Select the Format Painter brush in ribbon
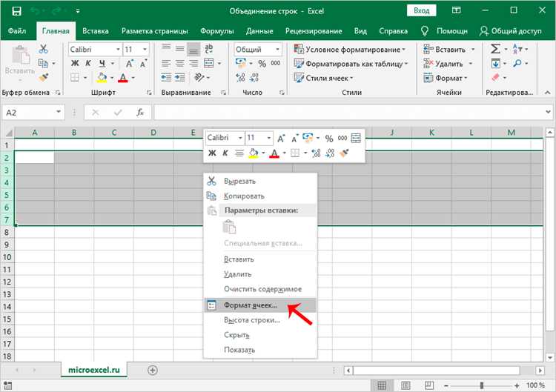This screenshot has width=556, height=392. coord(44,77)
